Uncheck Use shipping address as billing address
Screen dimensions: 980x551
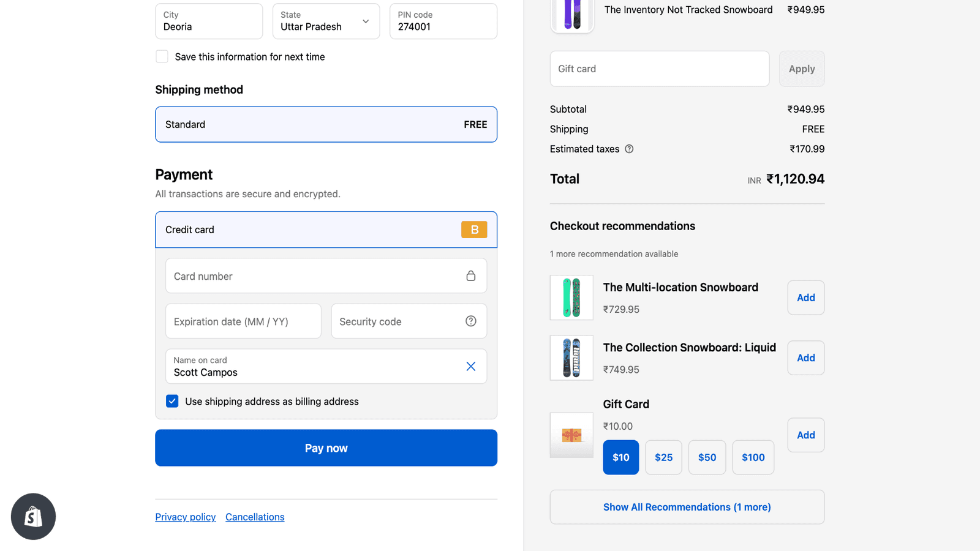172,402
